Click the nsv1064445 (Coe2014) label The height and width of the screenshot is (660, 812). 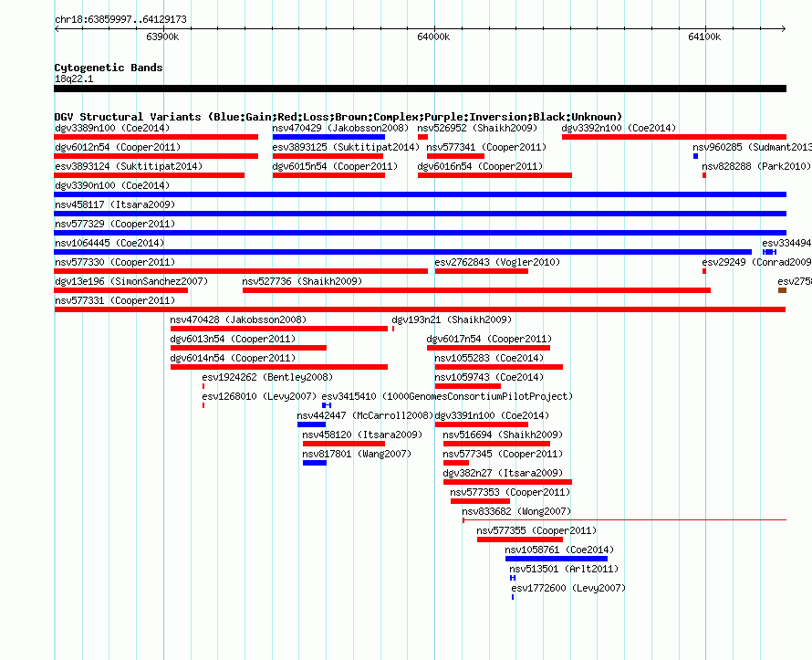(109, 243)
